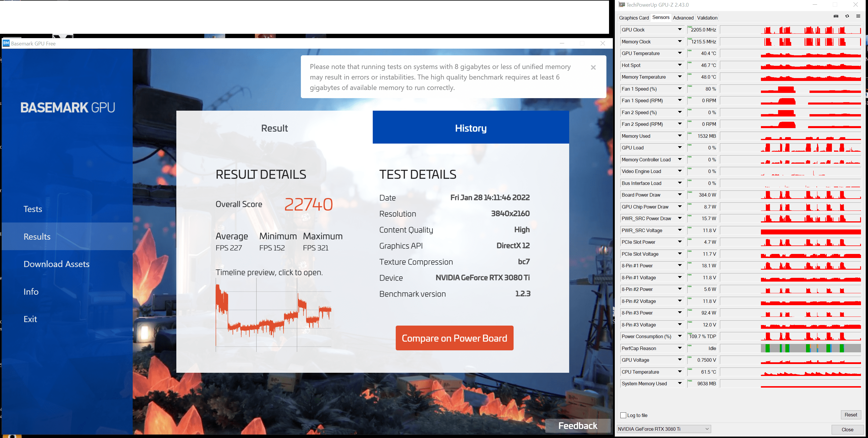Click the overall score 22740

308,204
